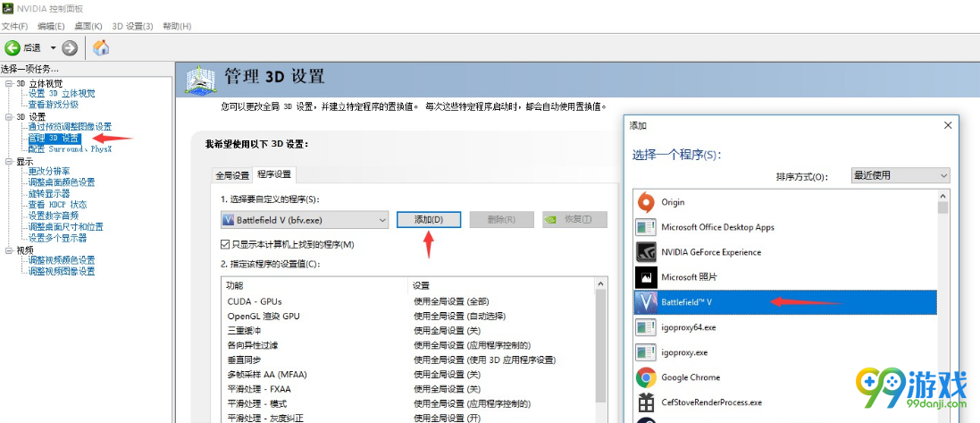
Task: Open 旋转显示器 in the tree
Action: pyautogui.click(x=49, y=193)
